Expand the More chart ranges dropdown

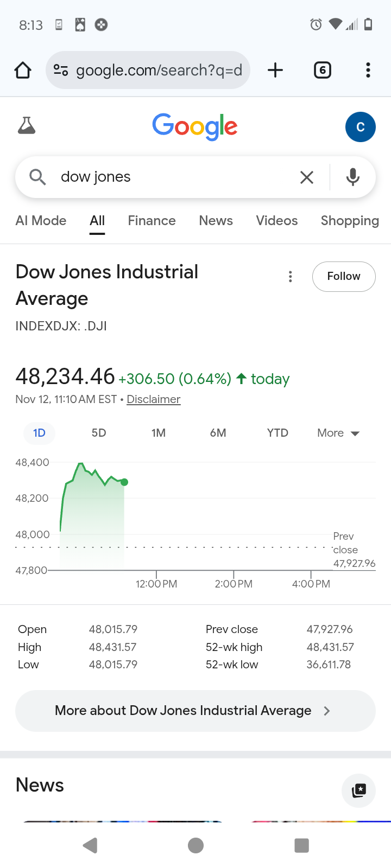click(338, 433)
